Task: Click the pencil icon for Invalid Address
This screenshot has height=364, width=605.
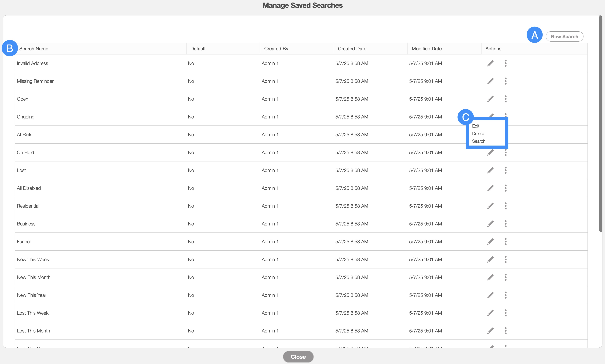Action: pos(490,63)
